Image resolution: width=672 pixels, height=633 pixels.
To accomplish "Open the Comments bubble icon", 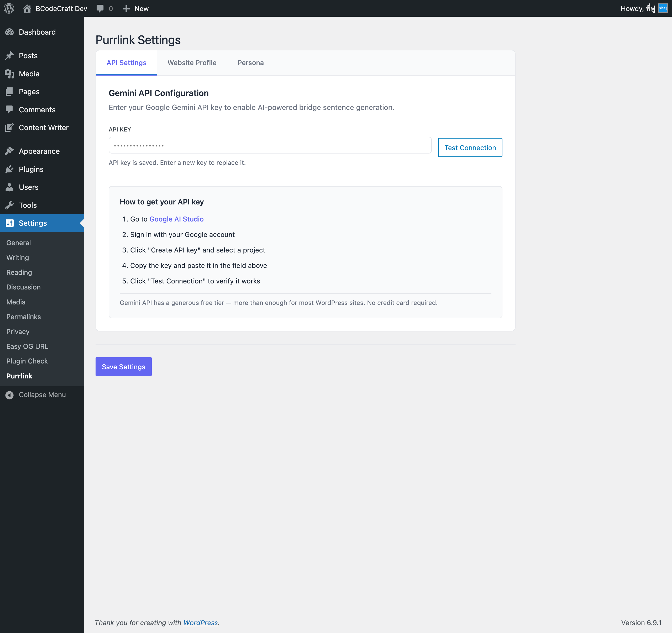I will 9,109.
